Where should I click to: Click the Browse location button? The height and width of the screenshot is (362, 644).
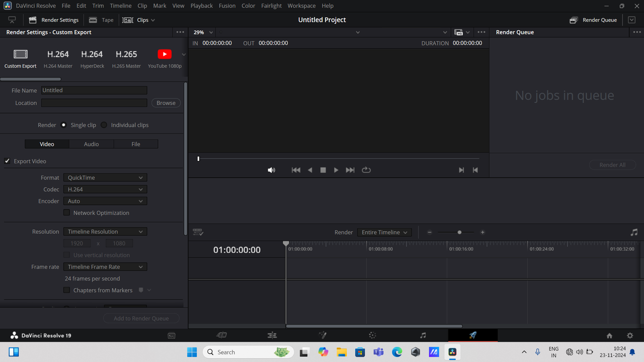[166, 103]
